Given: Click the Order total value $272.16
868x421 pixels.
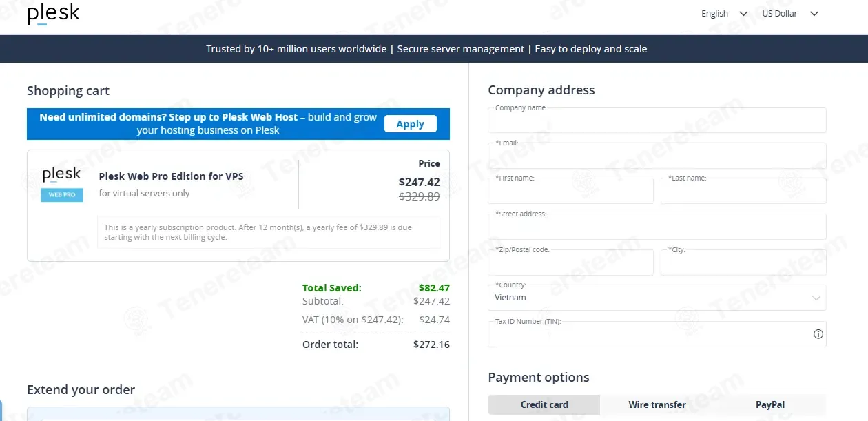Looking at the screenshot, I should click(431, 345).
